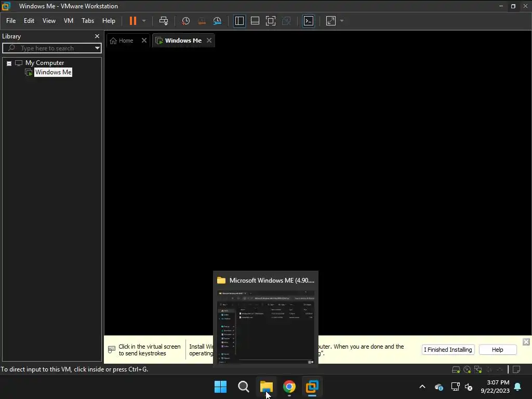This screenshot has height=399, width=532.
Task: Click the hard disk device status icon
Action: pyautogui.click(x=456, y=369)
